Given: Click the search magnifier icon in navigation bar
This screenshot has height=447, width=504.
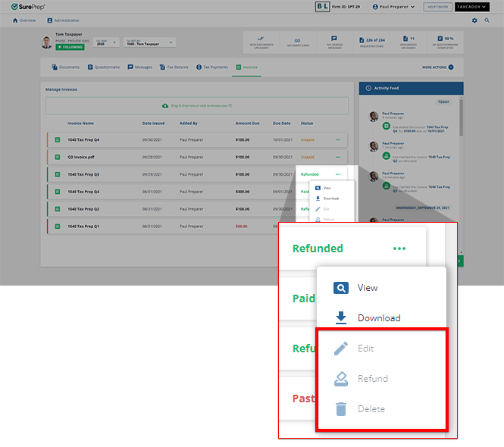Looking at the screenshot, I should (x=487, y=20).
